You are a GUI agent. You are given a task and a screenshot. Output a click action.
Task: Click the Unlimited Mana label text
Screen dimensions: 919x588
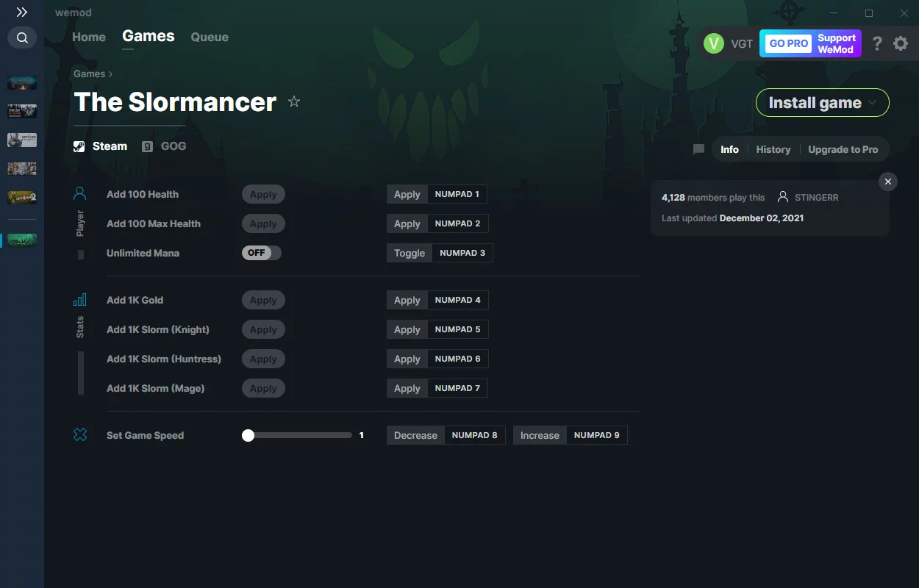tap(143, 253)
